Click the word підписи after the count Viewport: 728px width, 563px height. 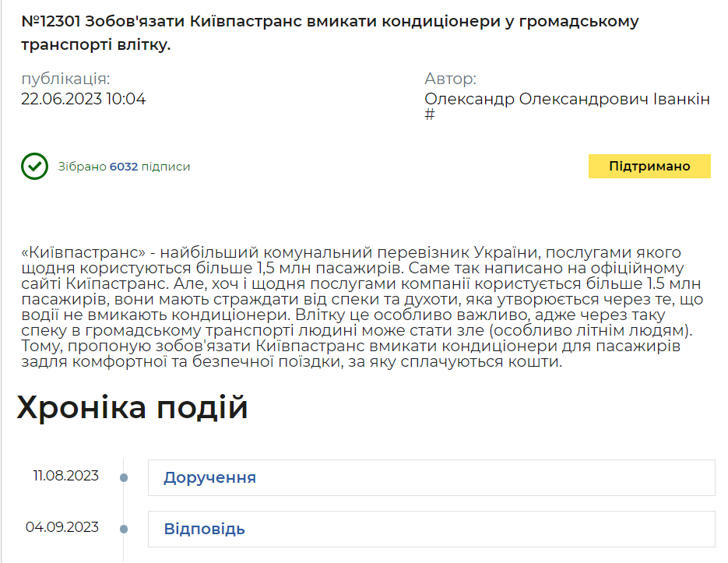pos(166,167)
